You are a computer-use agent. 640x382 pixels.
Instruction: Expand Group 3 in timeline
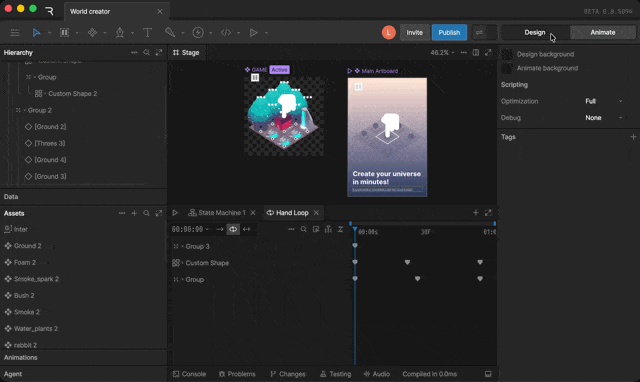pyautogui.click(x=182, y=247)
